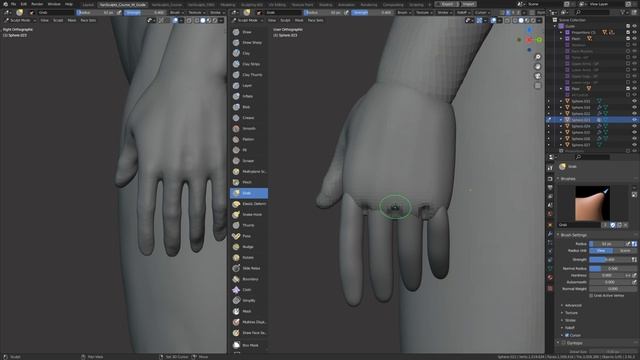
Task: Open Cursor dropdown in right viewport header
Action: 482,13
